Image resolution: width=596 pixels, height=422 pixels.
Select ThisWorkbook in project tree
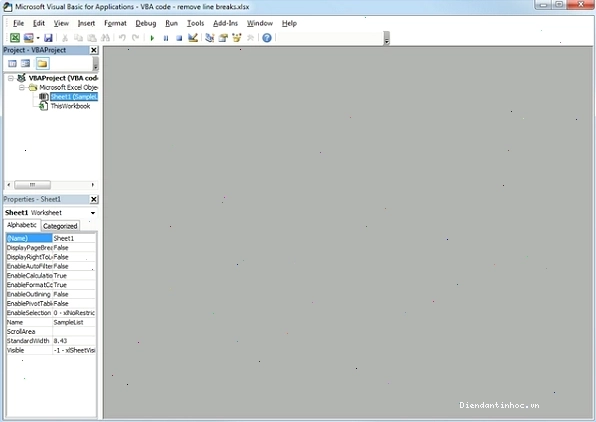[x=70, y=106]
